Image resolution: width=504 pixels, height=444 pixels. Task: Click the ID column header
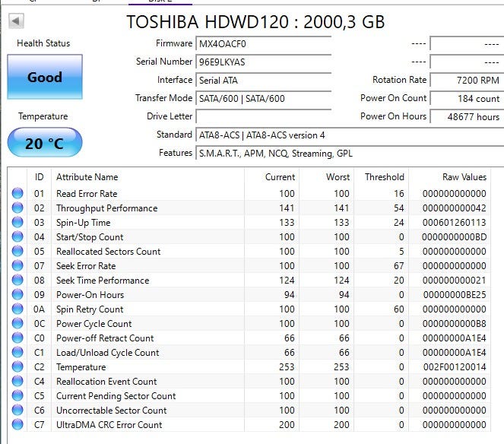pyautogui.click(x=39, y=177)
